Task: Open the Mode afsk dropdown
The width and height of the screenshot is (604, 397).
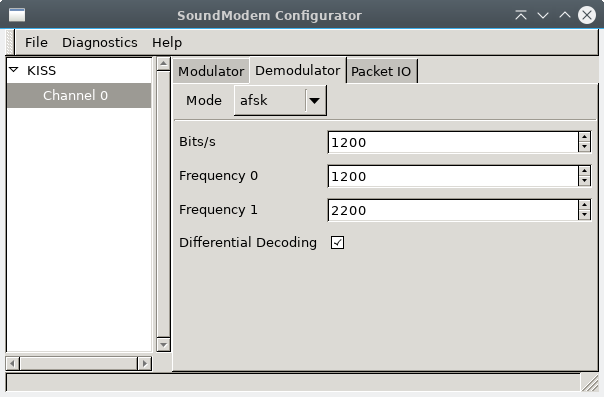Action: (280, 101)
